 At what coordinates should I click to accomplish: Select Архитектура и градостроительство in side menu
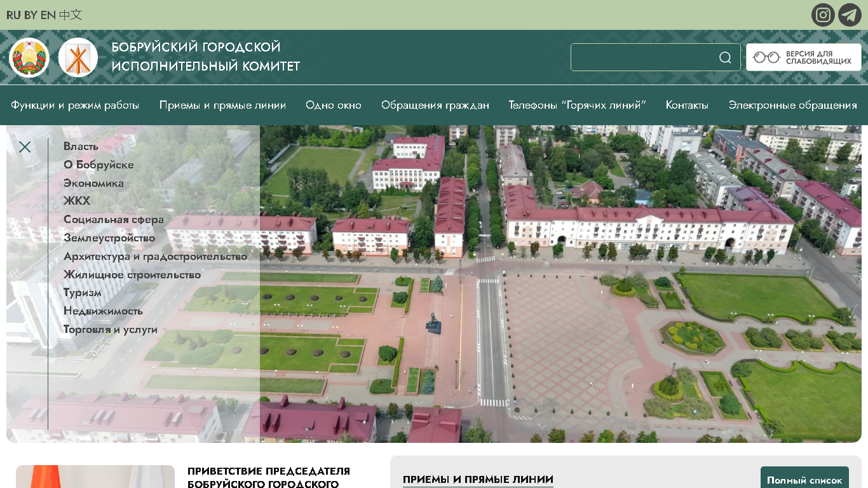155,257
